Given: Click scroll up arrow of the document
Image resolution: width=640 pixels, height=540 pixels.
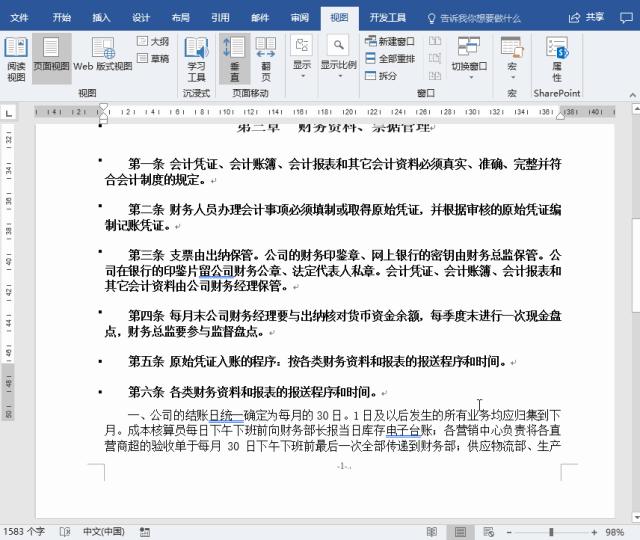Looking at the screenshot, I should click(636, 108).
